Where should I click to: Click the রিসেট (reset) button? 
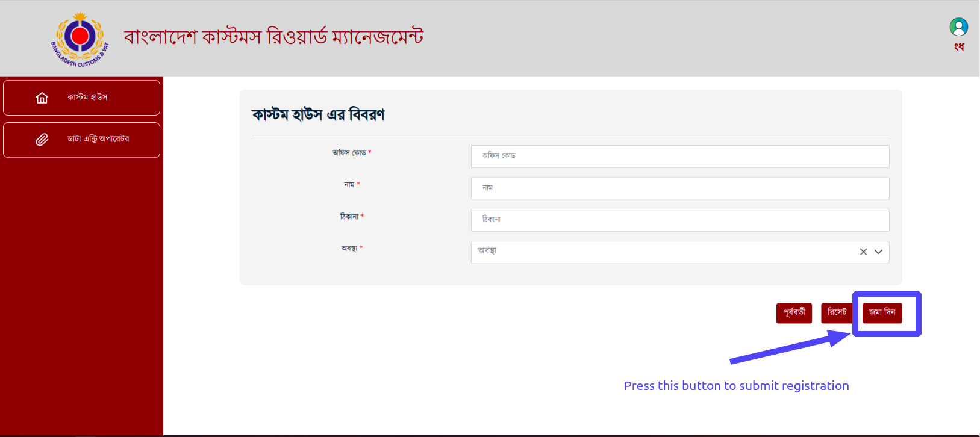click(837, 313)
